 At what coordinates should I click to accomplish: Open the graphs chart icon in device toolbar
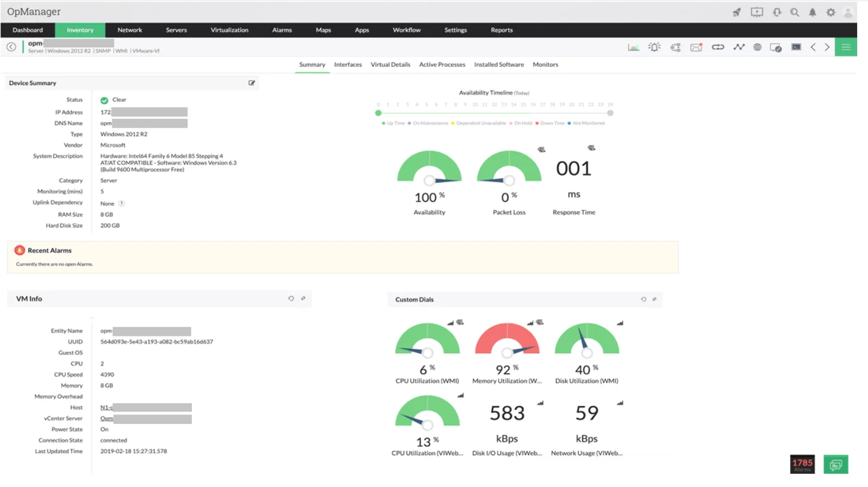point(633,47)
